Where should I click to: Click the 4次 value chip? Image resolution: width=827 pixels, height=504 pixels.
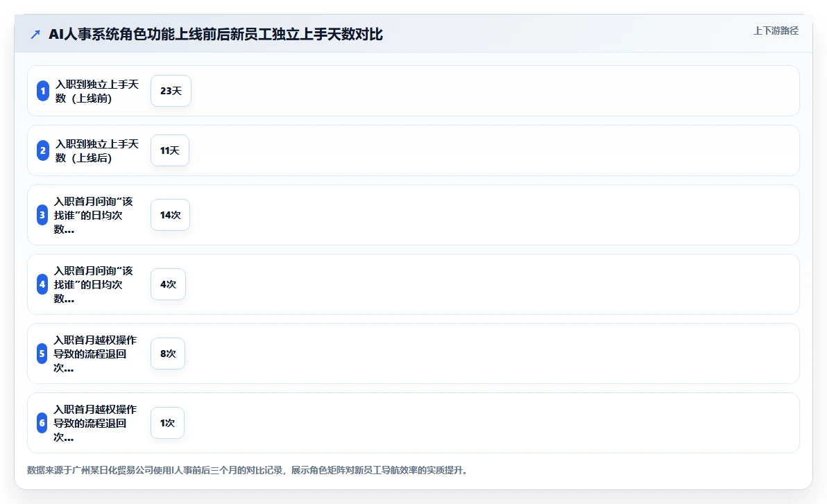pos(169,284)
